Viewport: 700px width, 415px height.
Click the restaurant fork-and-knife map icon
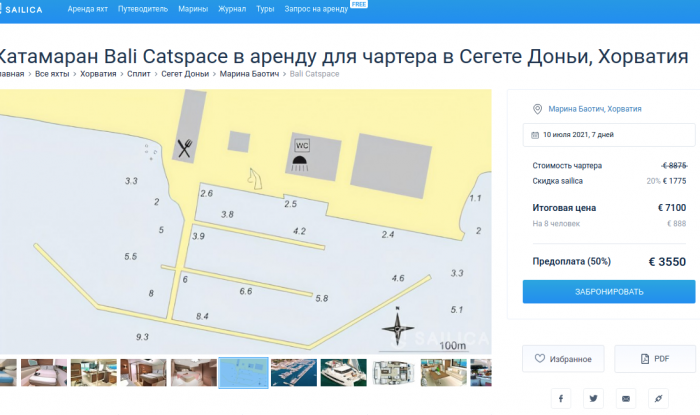point(185,149)
